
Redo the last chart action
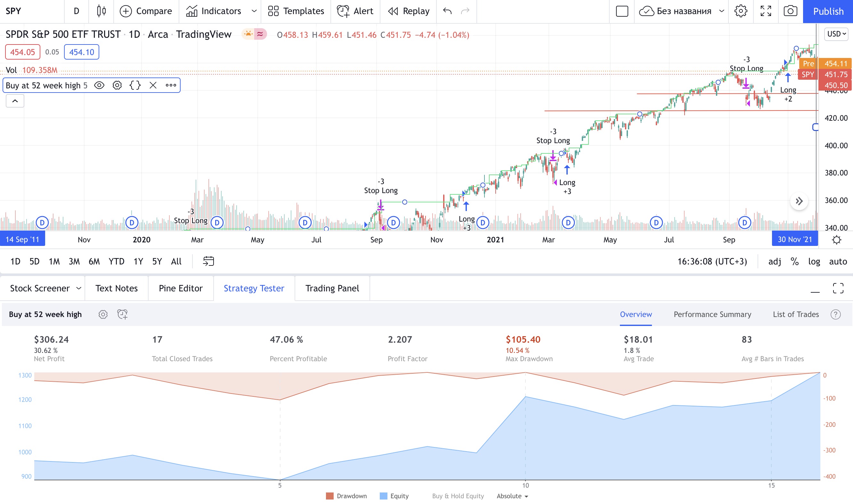465,11
